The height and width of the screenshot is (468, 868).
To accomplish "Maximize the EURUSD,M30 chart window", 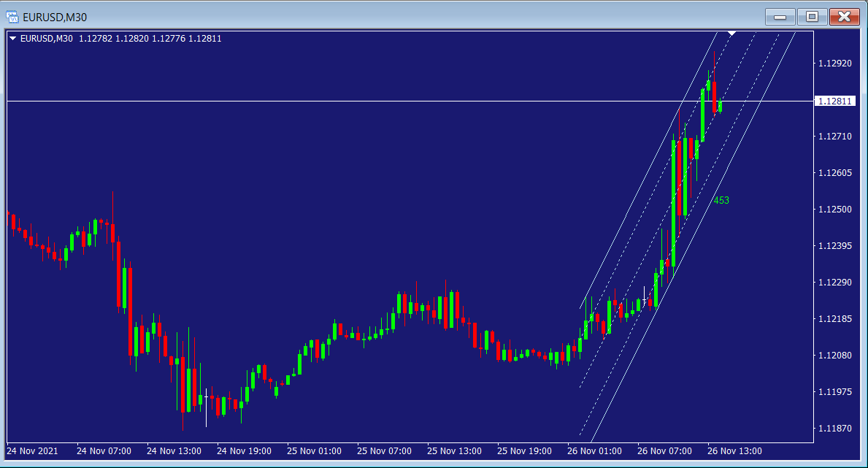I will [x=812, y=16].
